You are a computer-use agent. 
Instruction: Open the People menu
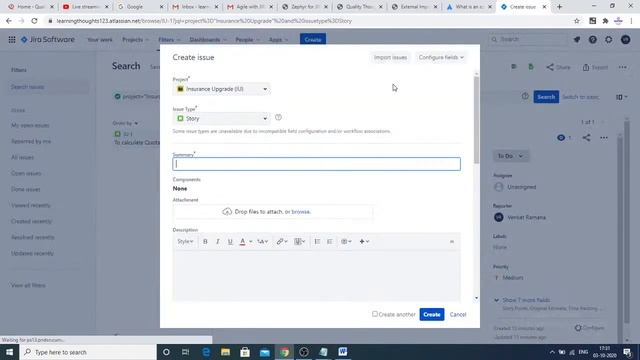(x=247, y=40)
